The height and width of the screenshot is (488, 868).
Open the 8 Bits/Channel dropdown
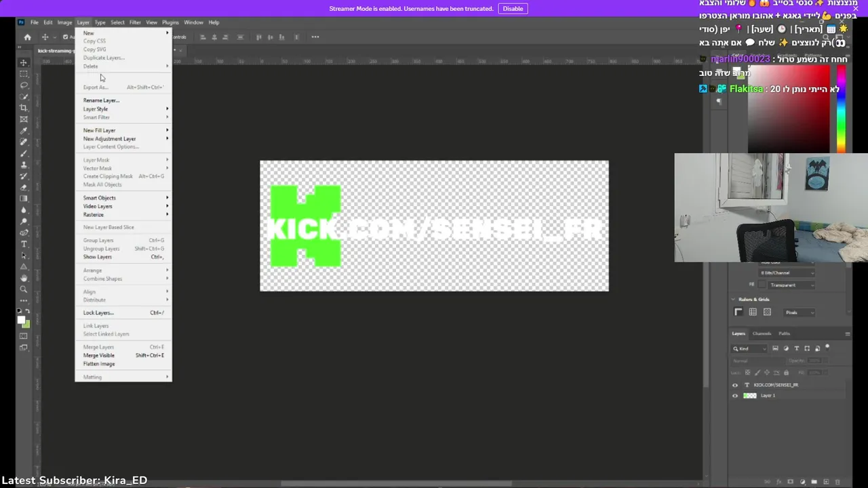point(787,272)
